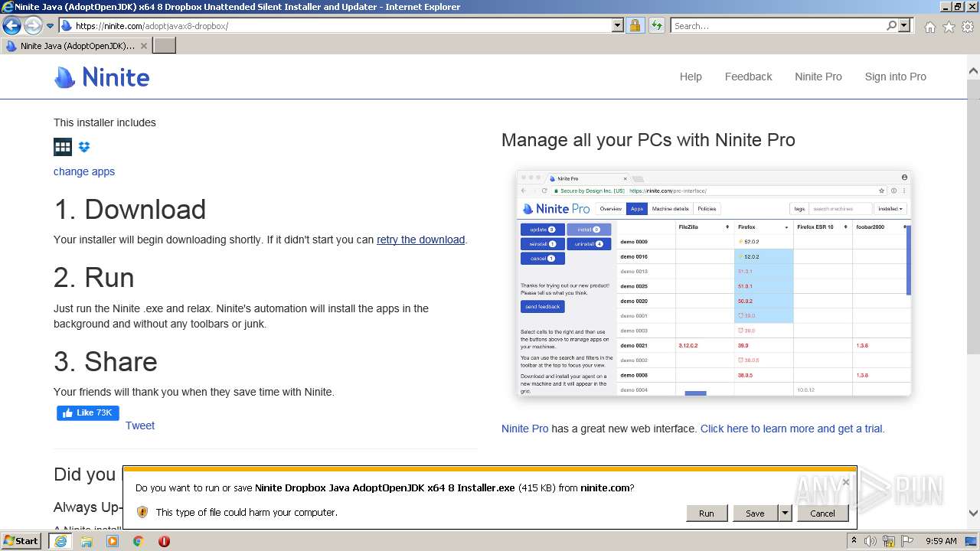Click the page scrollbar up arrow
Screen dimensions: 980x551
point(973,70)
